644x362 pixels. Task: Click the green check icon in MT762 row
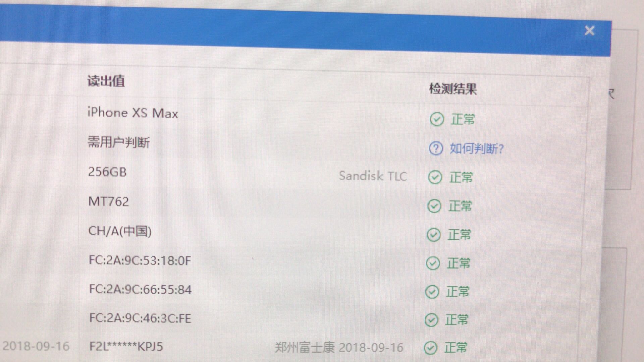click(x=434, y=206)
